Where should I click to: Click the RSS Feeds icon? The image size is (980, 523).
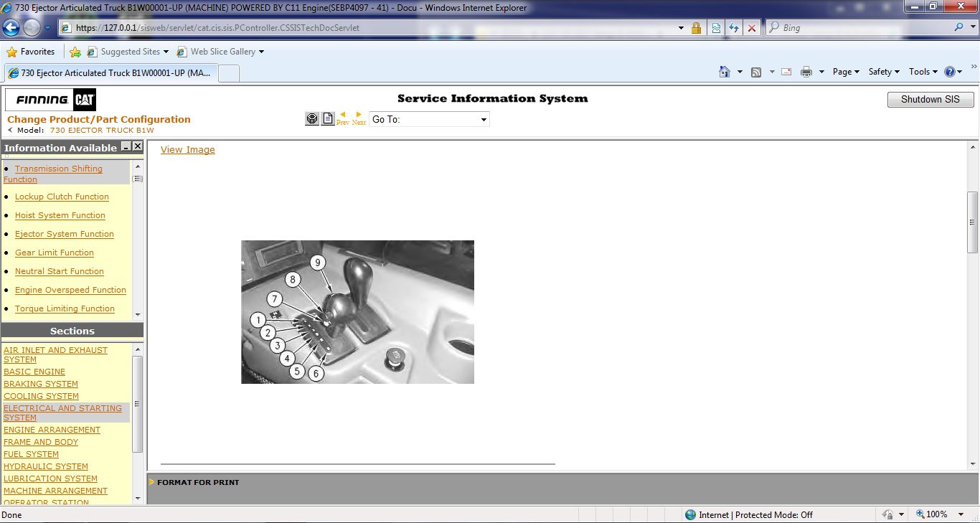pyautogui.click(x=756, y=72)
